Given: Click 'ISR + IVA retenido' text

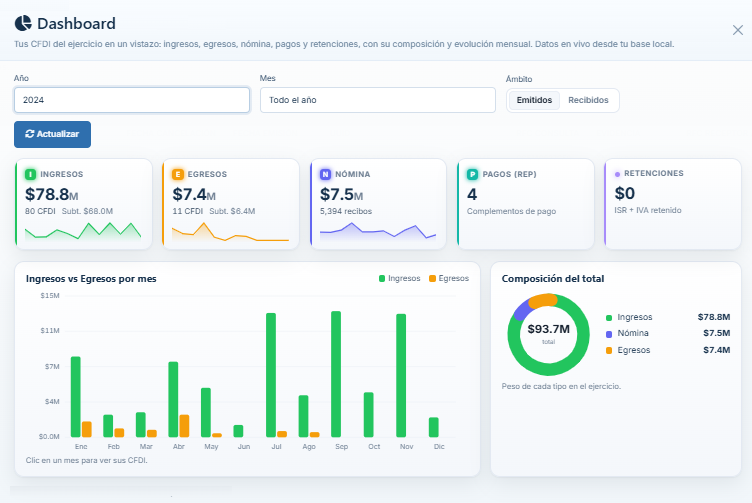Looking at the screenshot, I should pos(647,210).
